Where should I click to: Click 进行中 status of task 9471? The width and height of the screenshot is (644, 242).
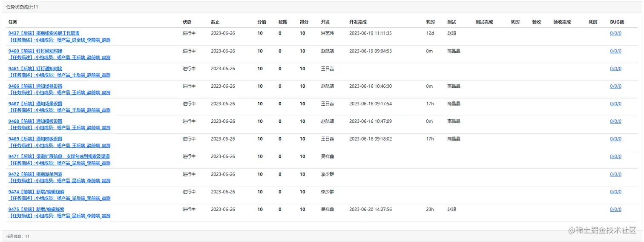pos(189,157)
